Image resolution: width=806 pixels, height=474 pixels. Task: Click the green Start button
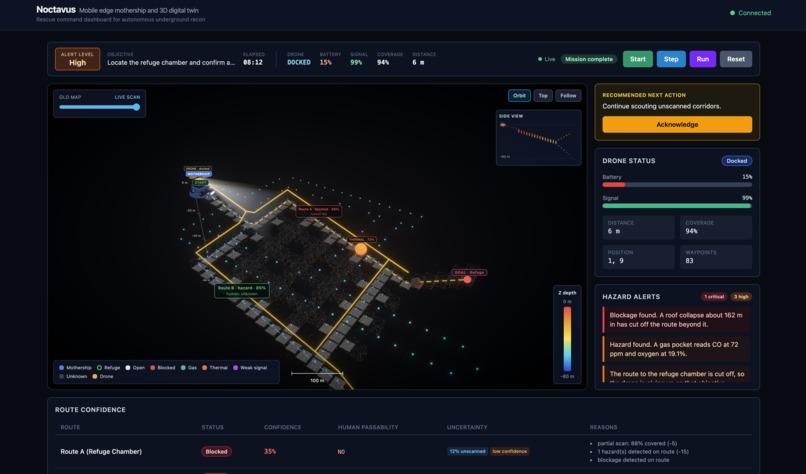pyautogui.click(x=638, y=59)
